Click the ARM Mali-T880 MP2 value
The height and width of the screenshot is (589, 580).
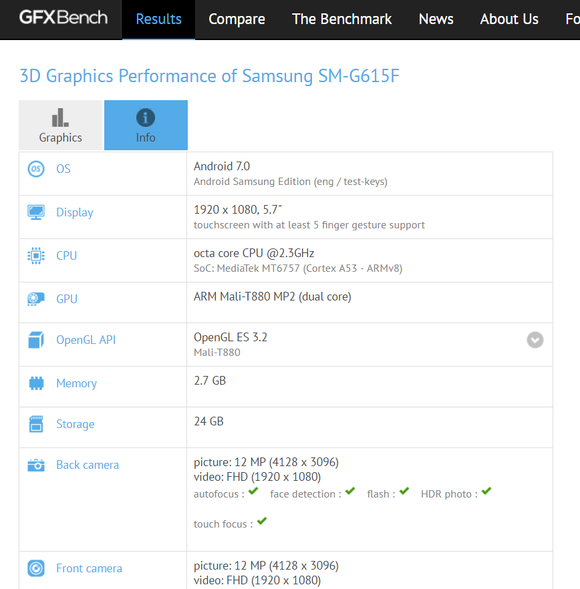tap(272, 297)
